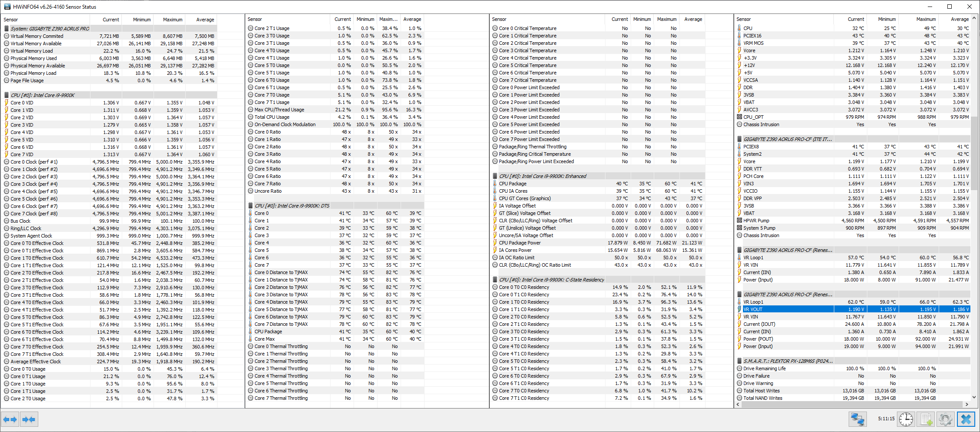
Task: Select the Package/Ring Thermal Throttling row
Action: [x=598, y=147]
